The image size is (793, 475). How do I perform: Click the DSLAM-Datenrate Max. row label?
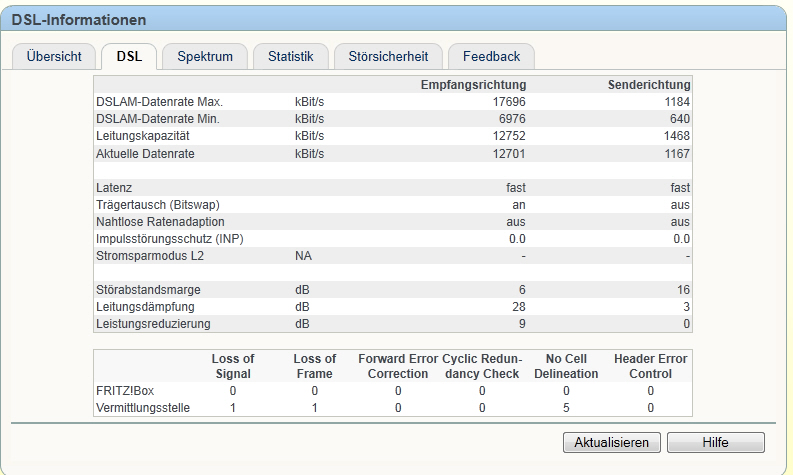159,102
